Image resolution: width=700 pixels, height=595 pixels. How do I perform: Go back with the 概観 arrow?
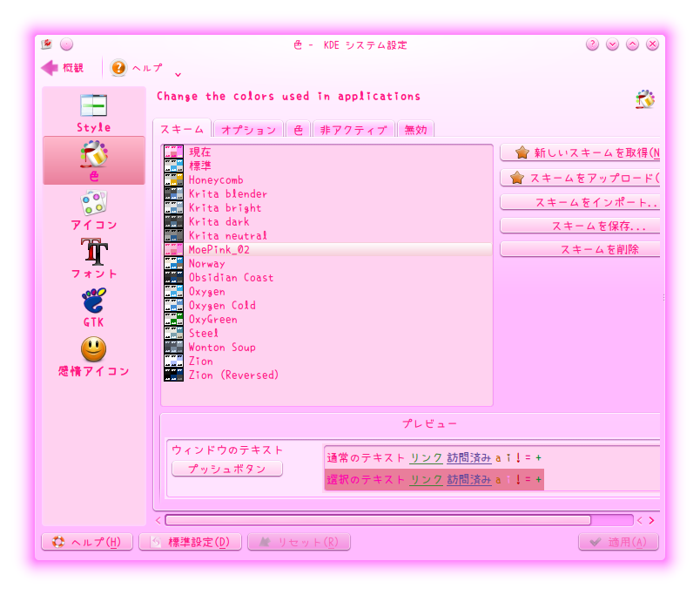pos(63,68)
